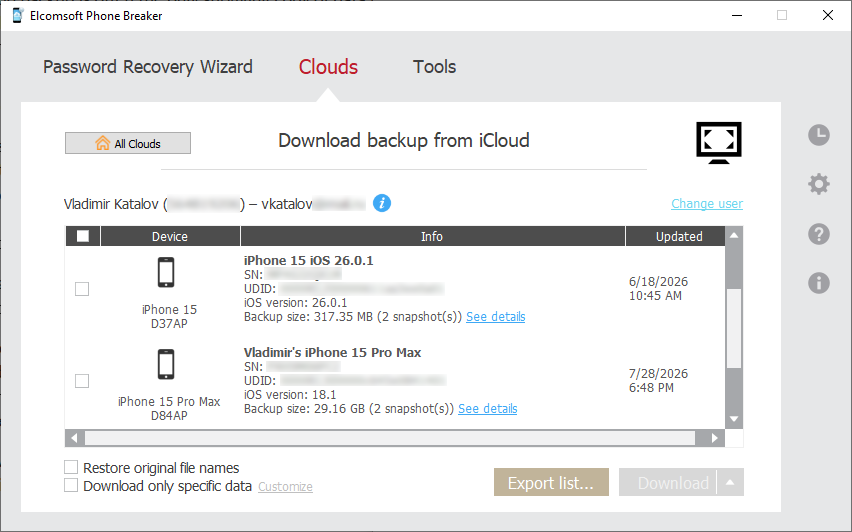Expand the Download button dropdown arrow

[x=730, y=483]
